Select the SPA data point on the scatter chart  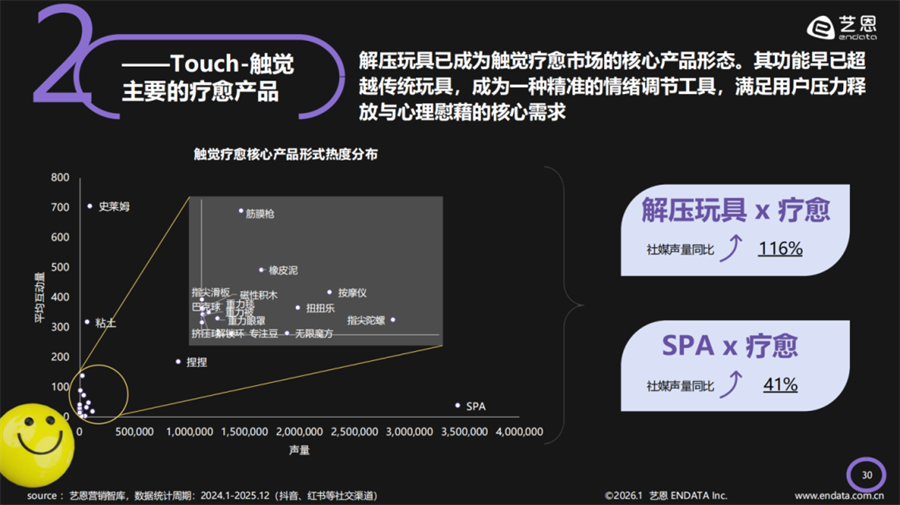point(458,405)
